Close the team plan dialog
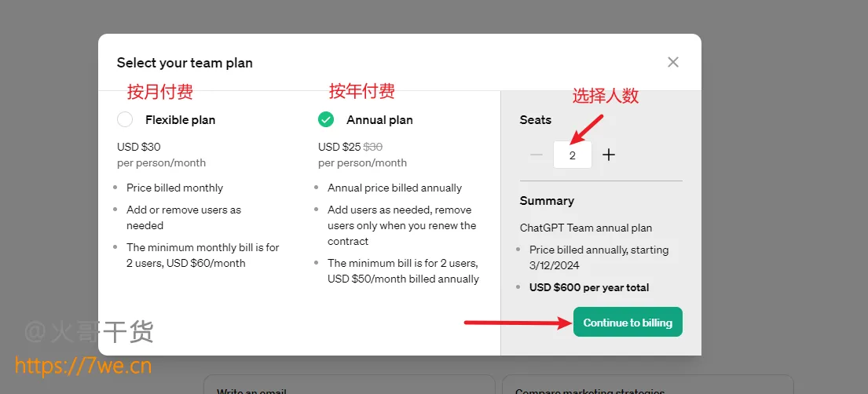Viewport: 868px width, 394px height. (x=673, y=62)
